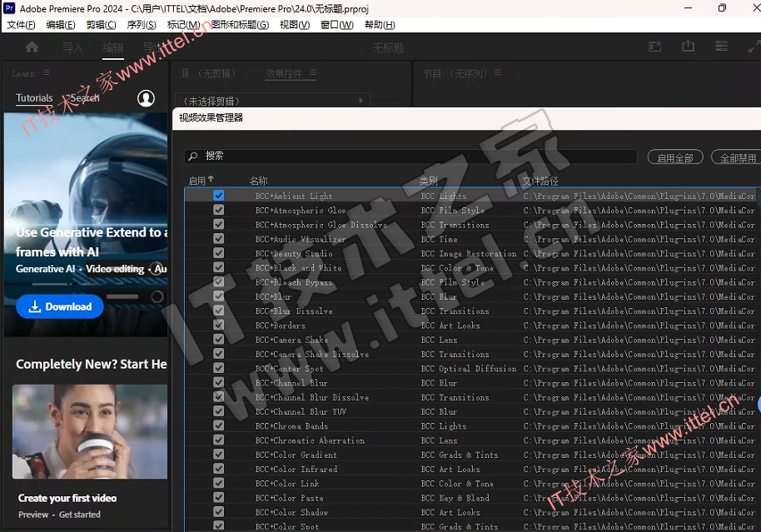Go to the Home screen icon
Viewport: 761px width, 532px height.
click(x=32, y=47)
